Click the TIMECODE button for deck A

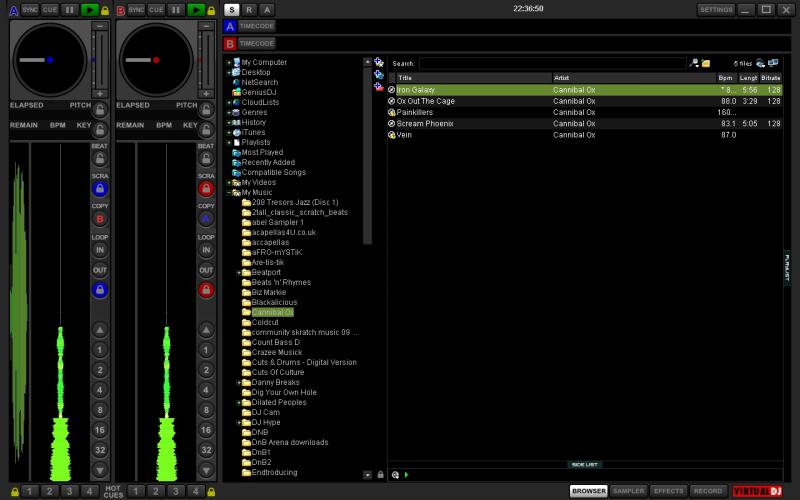coord(256,26)
